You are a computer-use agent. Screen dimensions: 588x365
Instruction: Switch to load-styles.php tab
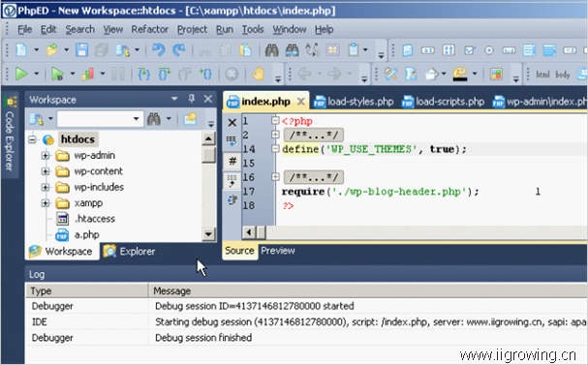tap(354, 102)
